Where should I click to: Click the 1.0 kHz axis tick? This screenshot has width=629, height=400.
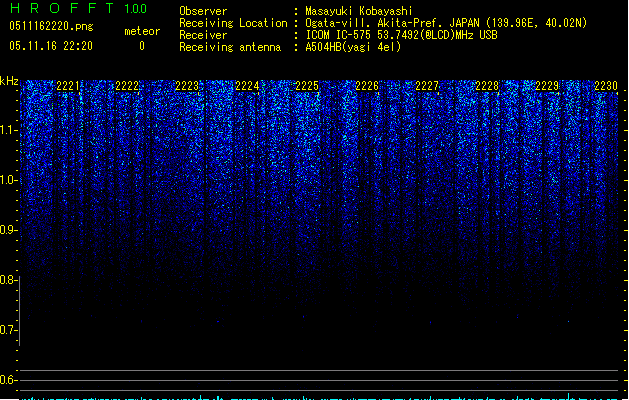point(9,180)
